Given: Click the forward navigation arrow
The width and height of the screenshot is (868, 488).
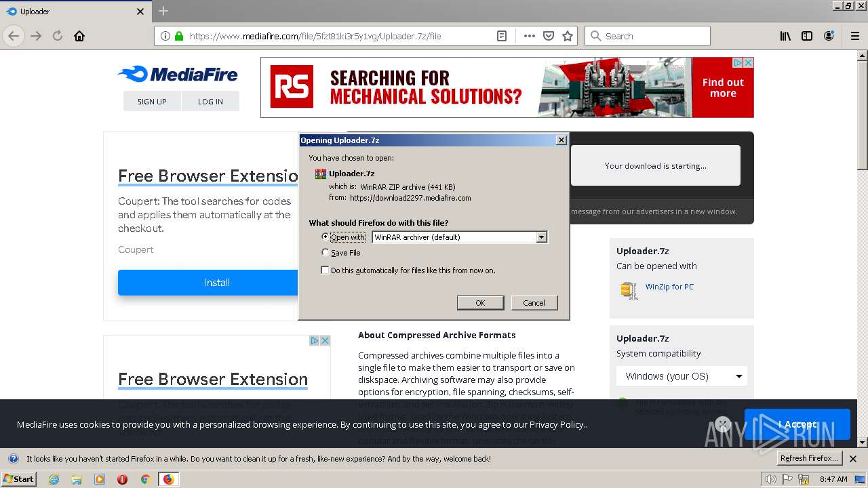Looking at the screenshot, I should pos(36,36).
